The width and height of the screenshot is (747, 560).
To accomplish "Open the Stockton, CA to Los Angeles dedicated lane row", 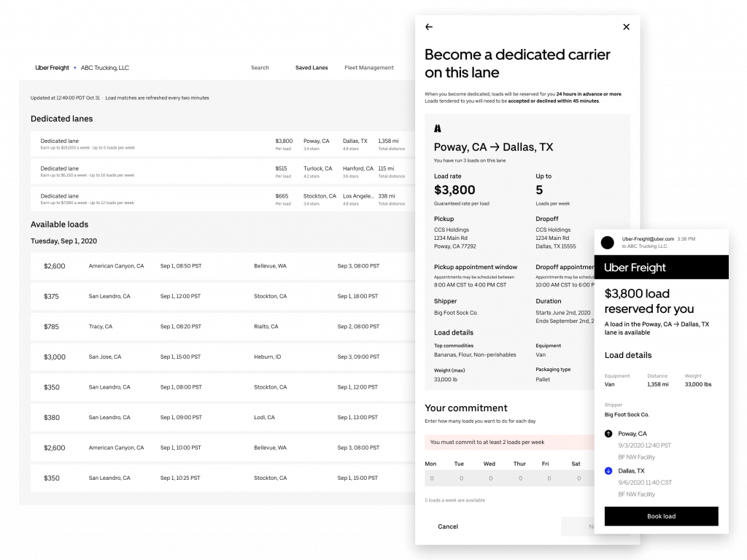I will coord(222,200).
